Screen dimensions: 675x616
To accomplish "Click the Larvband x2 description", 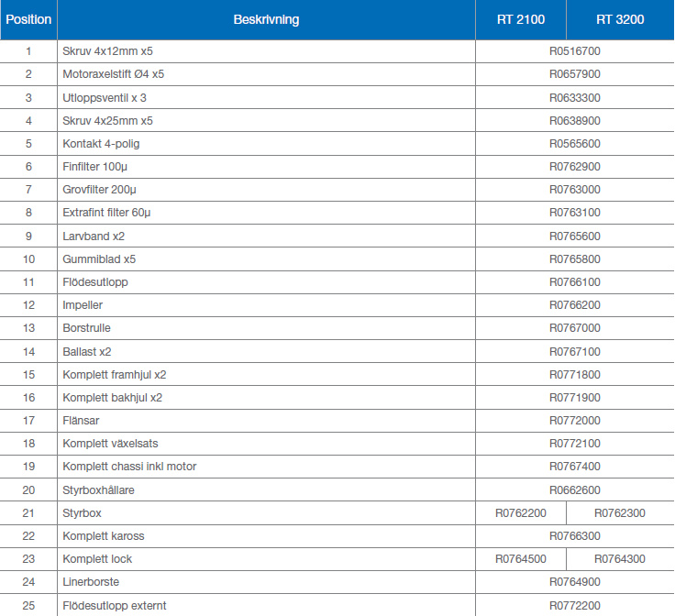I will (x=94, y=236).
